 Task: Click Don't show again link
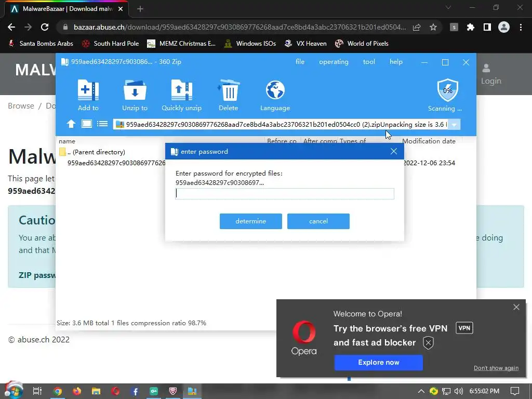click(496, 368)
